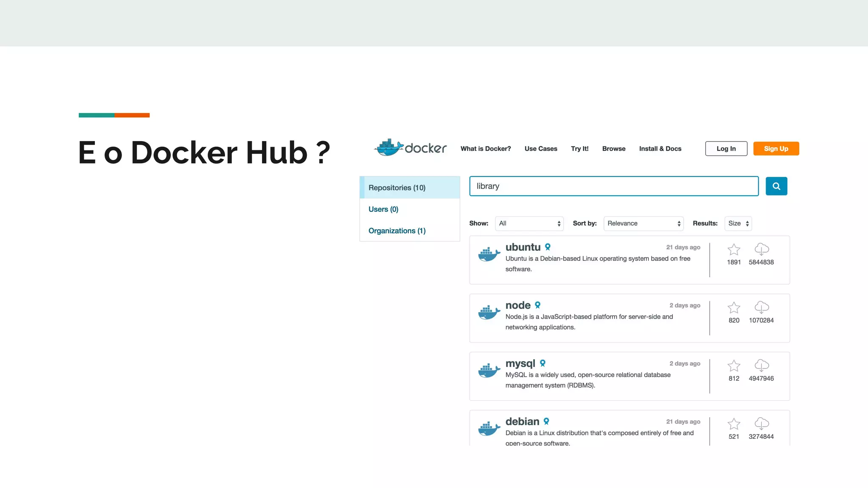Screen dimensions: 868x488
Task: Open the Sort by Relevance dropdown
Action: (643, 223)
